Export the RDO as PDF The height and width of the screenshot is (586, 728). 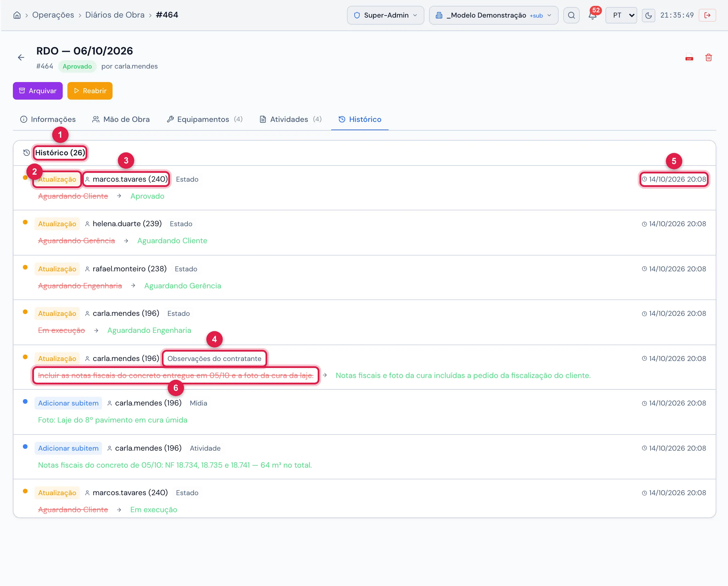(x=689, y=57)
